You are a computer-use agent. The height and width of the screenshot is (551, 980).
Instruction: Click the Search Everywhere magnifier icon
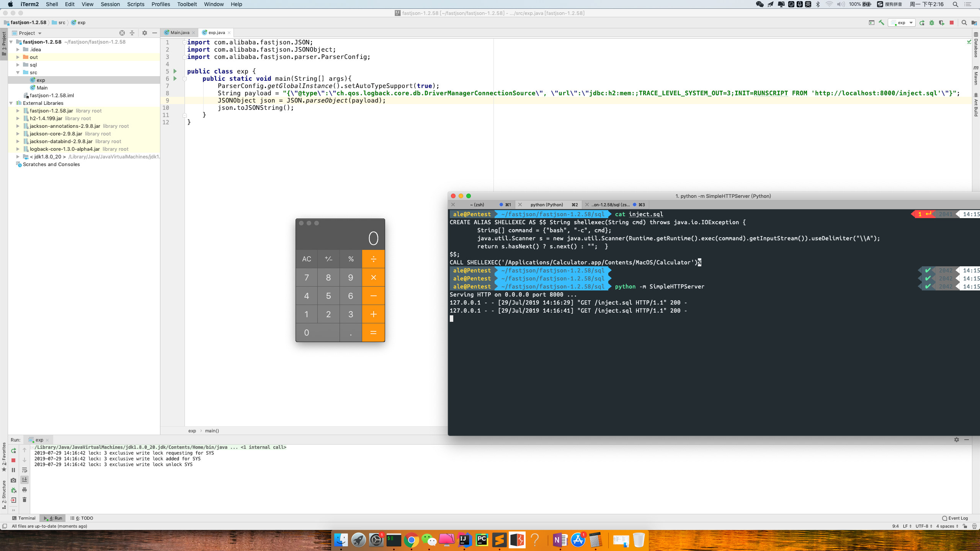964,23
